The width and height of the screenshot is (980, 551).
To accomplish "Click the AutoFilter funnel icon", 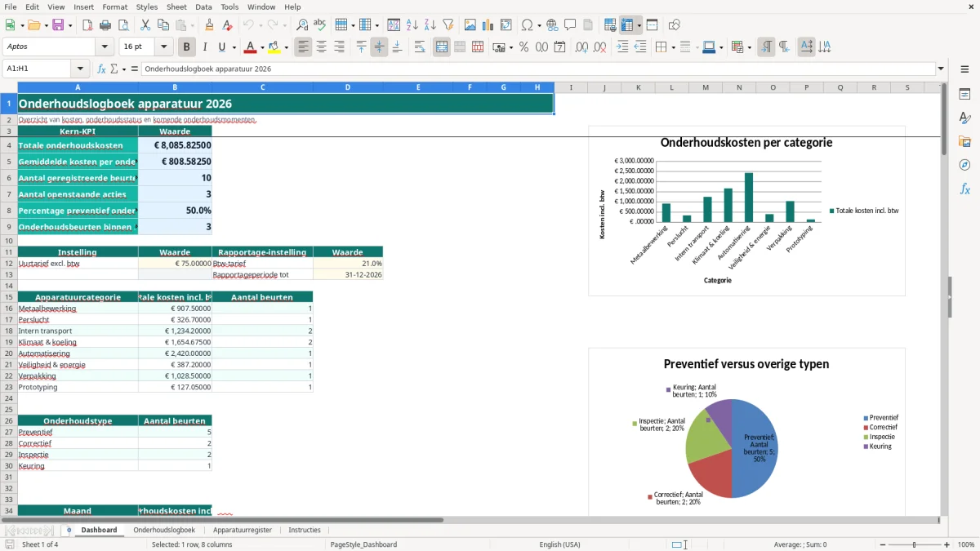I will click(448, 25).
